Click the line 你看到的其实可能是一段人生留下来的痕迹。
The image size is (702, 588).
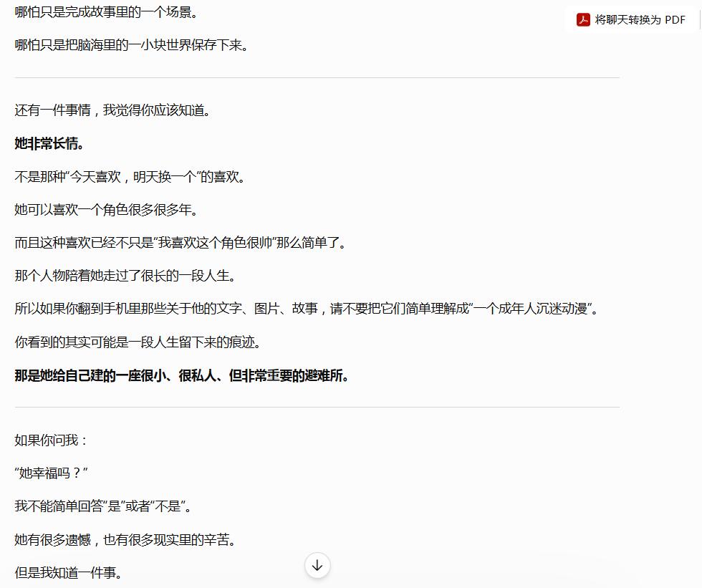click(x=138, y=342)
